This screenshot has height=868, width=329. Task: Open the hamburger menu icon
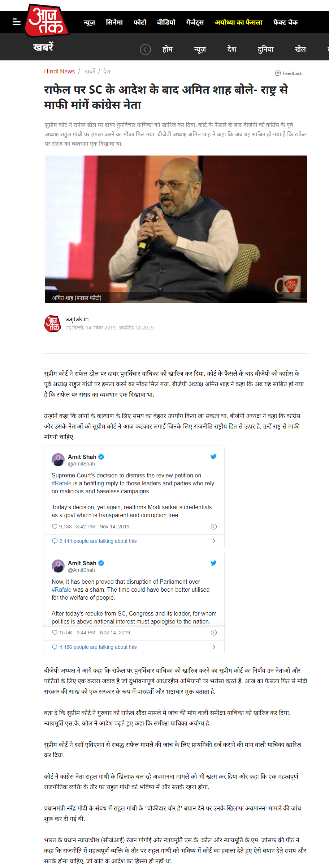point(17,22)
